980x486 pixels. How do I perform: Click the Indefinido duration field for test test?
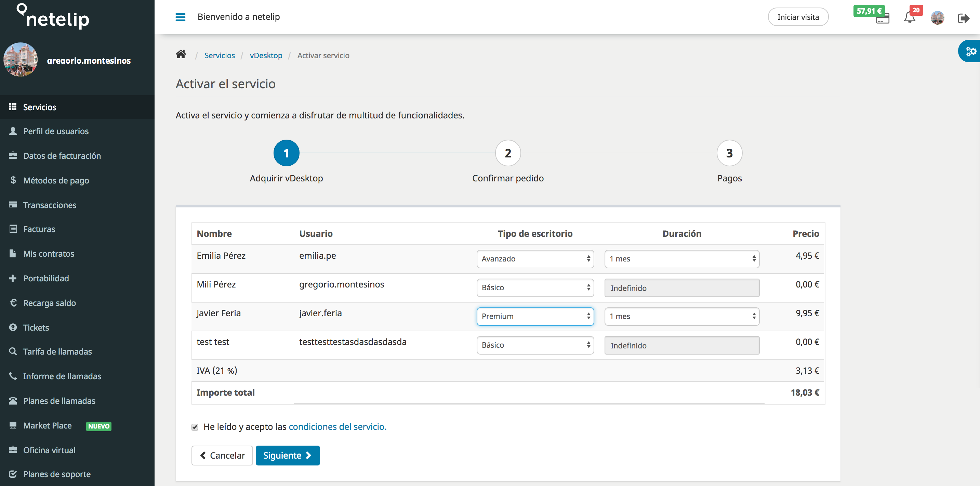(x=682, y=345)
